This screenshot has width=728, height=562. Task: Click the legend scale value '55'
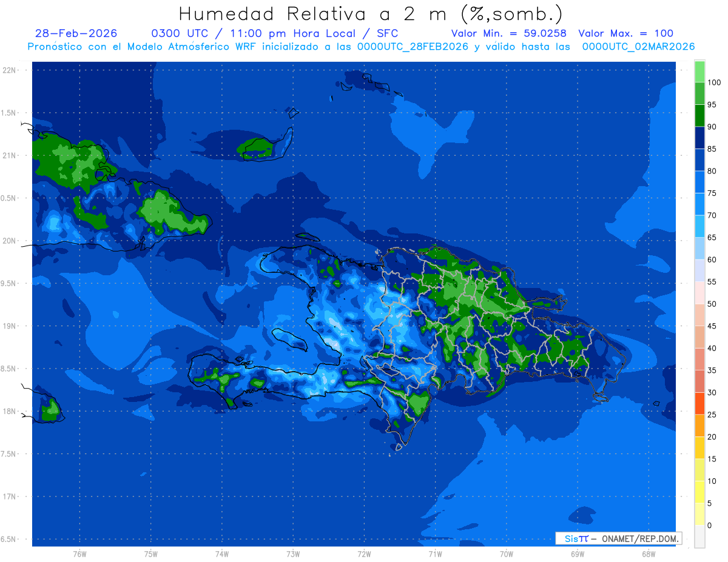tap(712, 282)
